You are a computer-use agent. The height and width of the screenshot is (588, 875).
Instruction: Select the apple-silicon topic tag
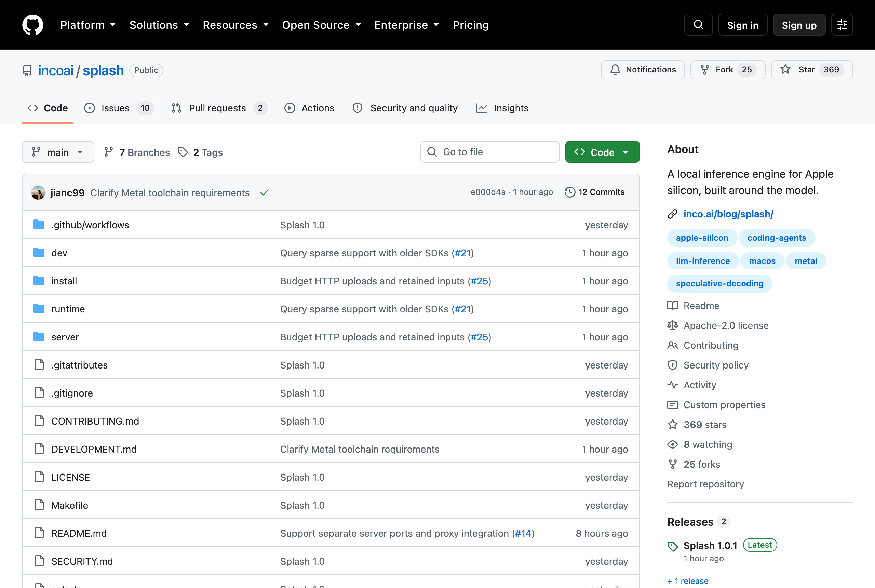tap(702, 238)
